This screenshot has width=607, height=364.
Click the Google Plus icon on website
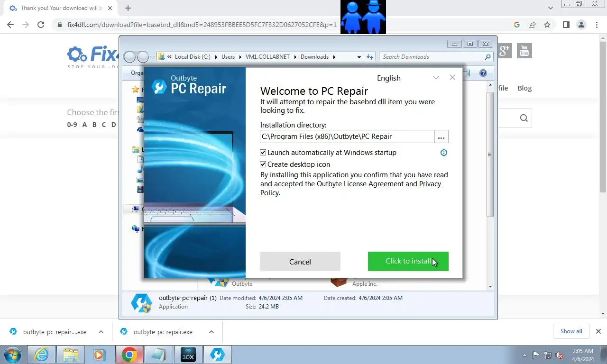tap(505, 50)
